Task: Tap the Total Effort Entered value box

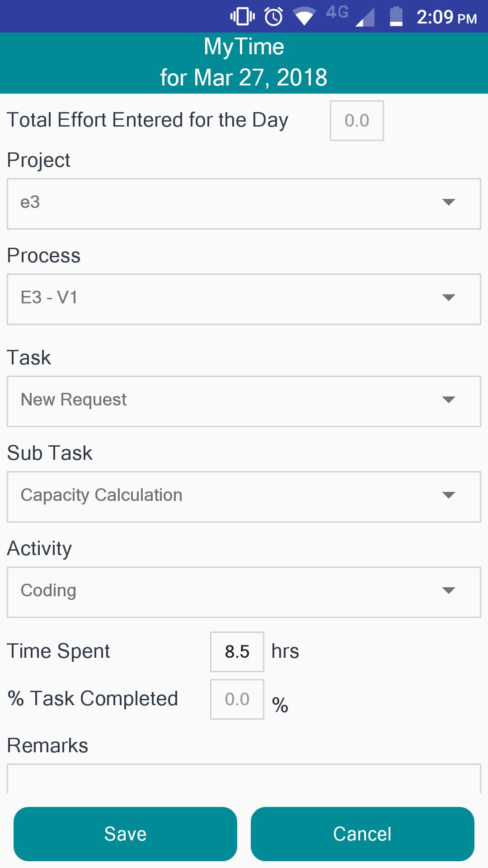Action: [x=357, y=121]
